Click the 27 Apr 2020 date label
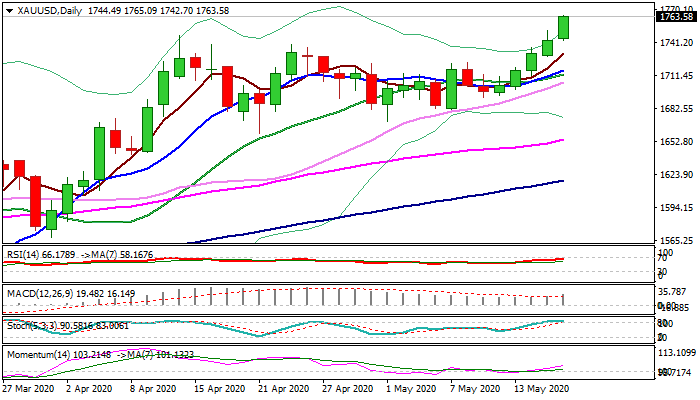The height and width of the screenshot is (400, 700). pos(347,387)
